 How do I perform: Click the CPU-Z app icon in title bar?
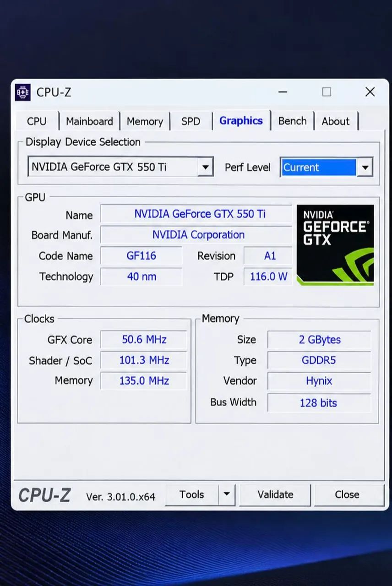(x=23, y=92)
